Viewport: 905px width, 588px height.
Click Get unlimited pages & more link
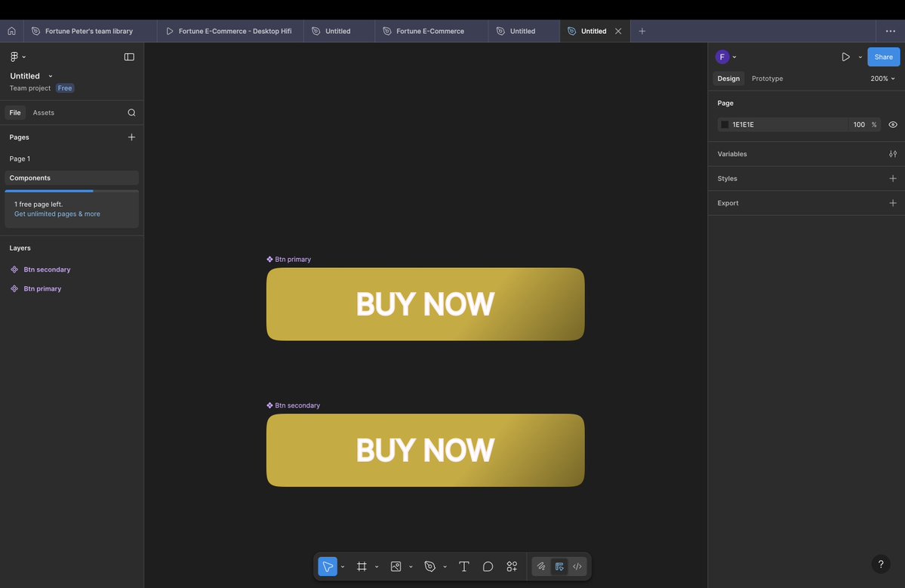[x=57, y=214]
